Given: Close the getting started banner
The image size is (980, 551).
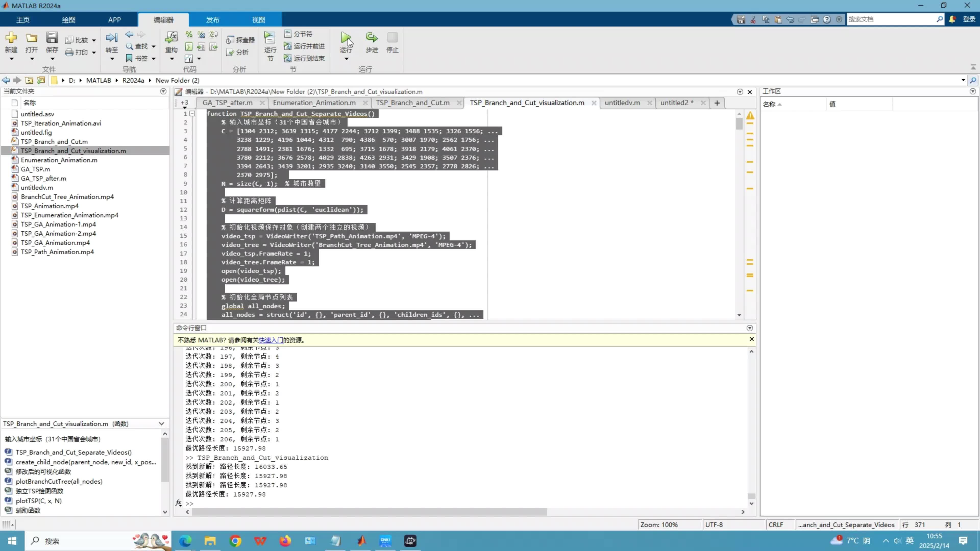Looking at the screenshot, I should 751,339.
